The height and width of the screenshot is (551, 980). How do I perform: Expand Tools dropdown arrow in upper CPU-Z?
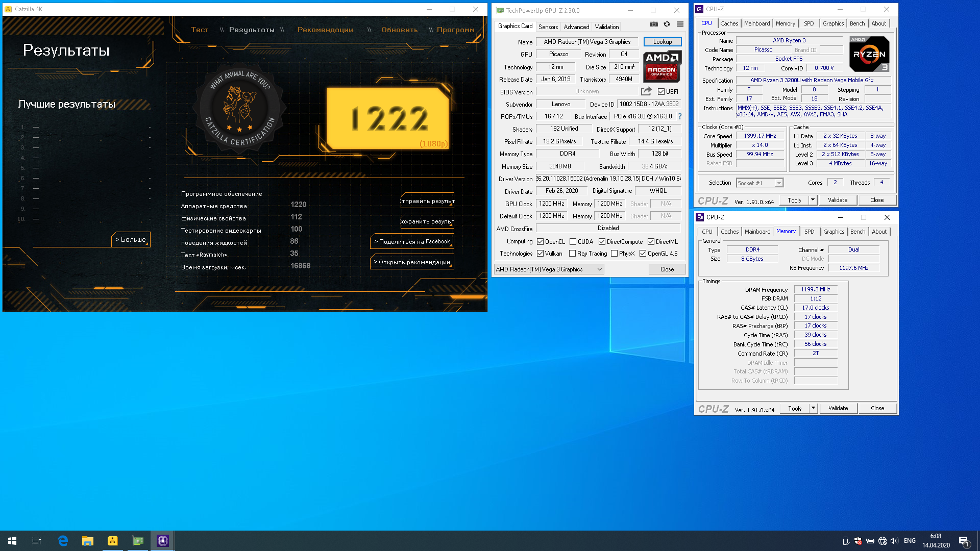pyautogui.click(x=813, y=200)
